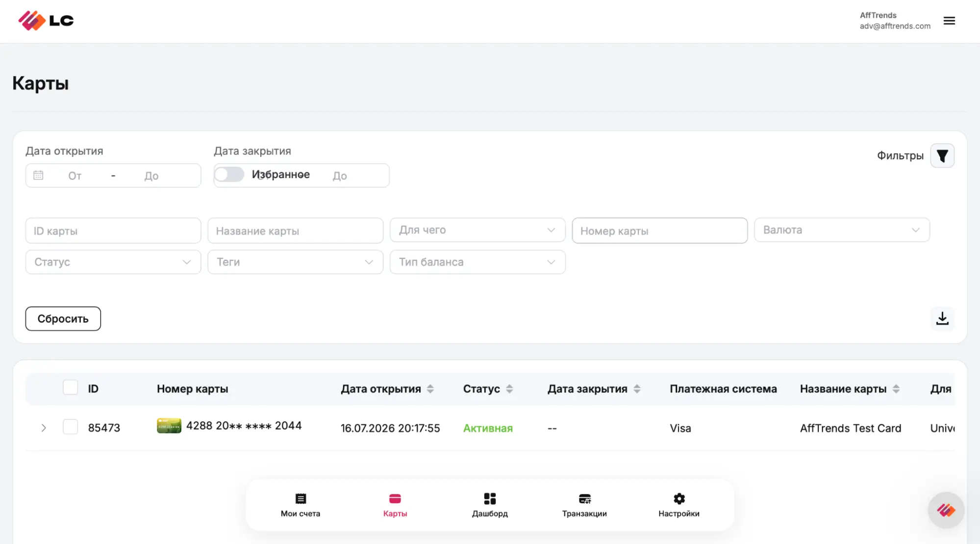980x544 pixels.
Task: Click the LC logo in the header
Action: (x=46, y=21)
